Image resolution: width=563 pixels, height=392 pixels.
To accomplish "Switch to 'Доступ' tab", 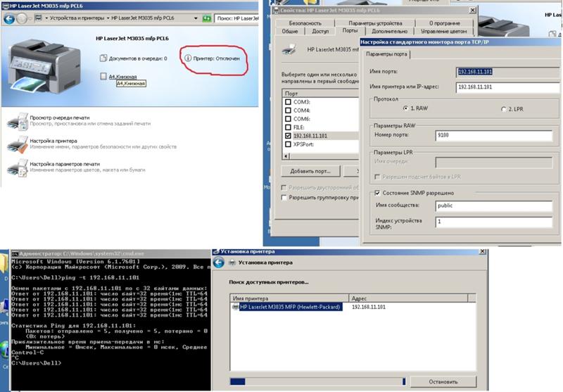I will click(320, 31).
